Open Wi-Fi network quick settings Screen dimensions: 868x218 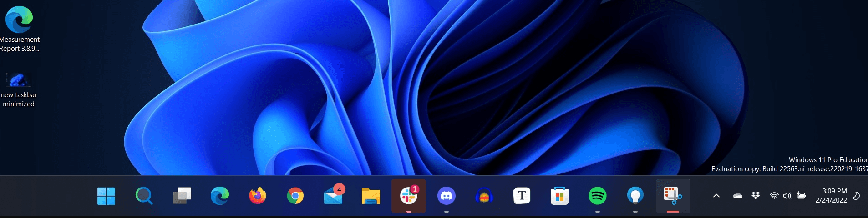(x=774, y=196)
